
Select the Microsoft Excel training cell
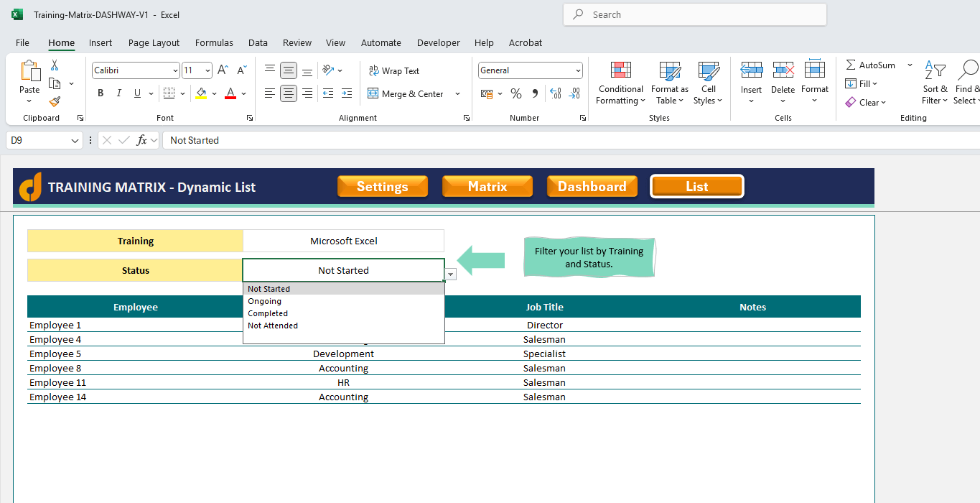click(344, 241)
